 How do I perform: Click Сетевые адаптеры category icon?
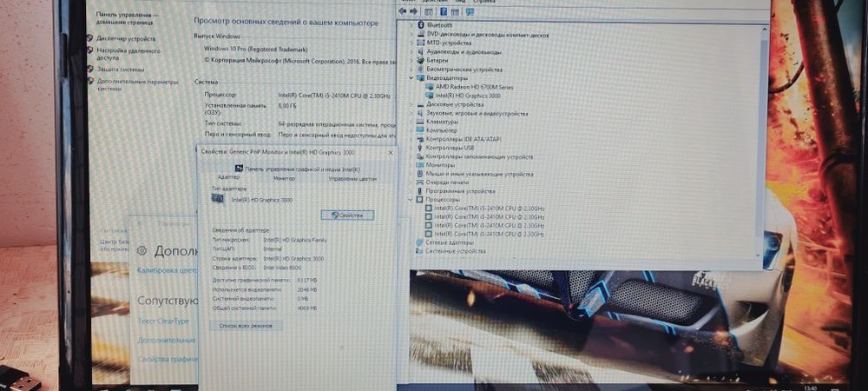[419, 242]
